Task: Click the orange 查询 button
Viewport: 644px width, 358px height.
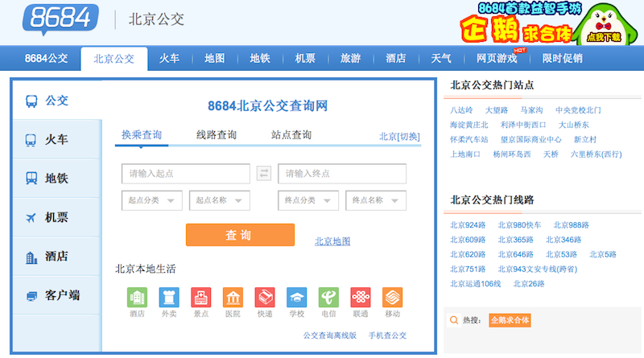Action: click(240, 235)
